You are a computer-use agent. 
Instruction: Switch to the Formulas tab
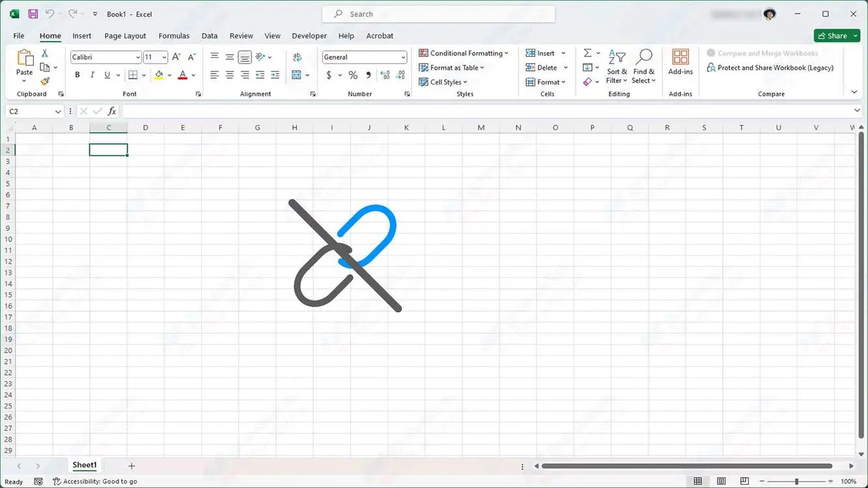click(x=174, y=36)
